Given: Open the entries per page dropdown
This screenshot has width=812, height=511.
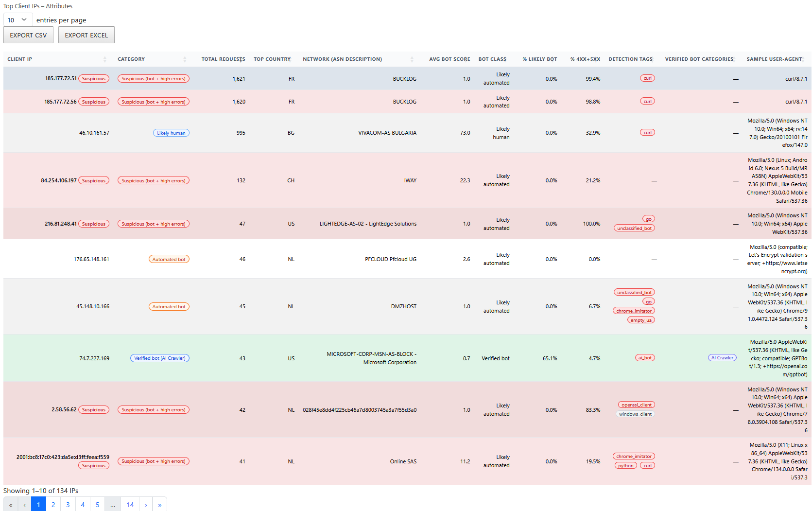Looking at the screenshot, I should 17,19.
